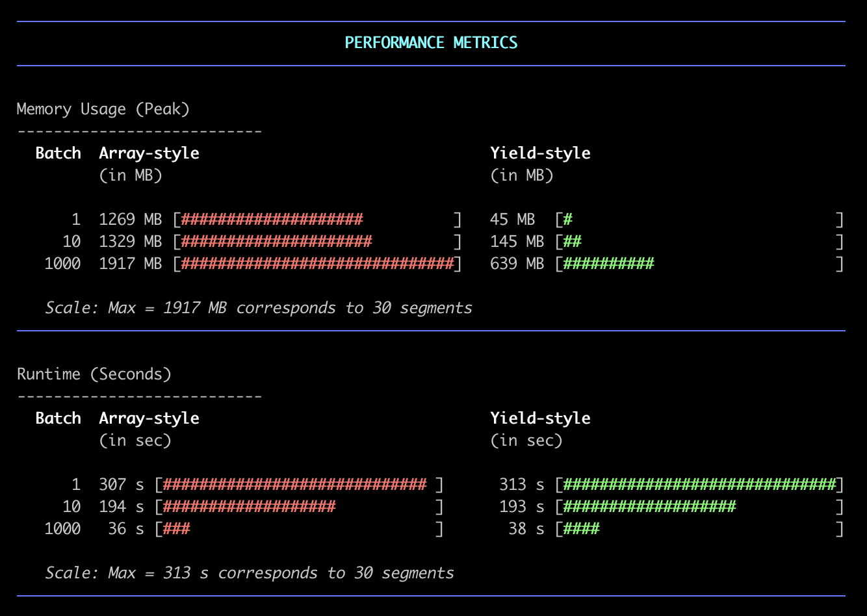Click the runtime scale note mentioning 313 s
This screenshot has height=616, width=867.
(250, 573)
